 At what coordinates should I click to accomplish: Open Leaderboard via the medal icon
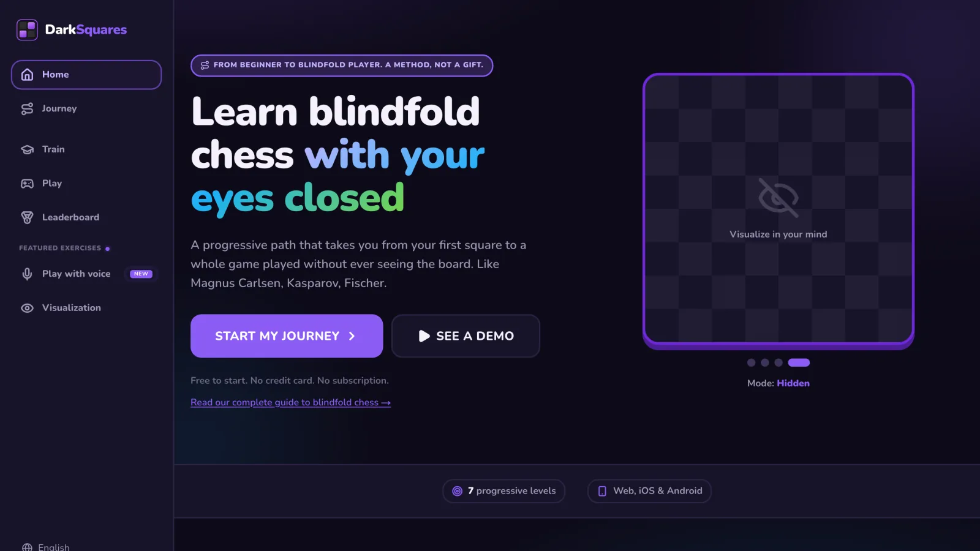point(27,217)
